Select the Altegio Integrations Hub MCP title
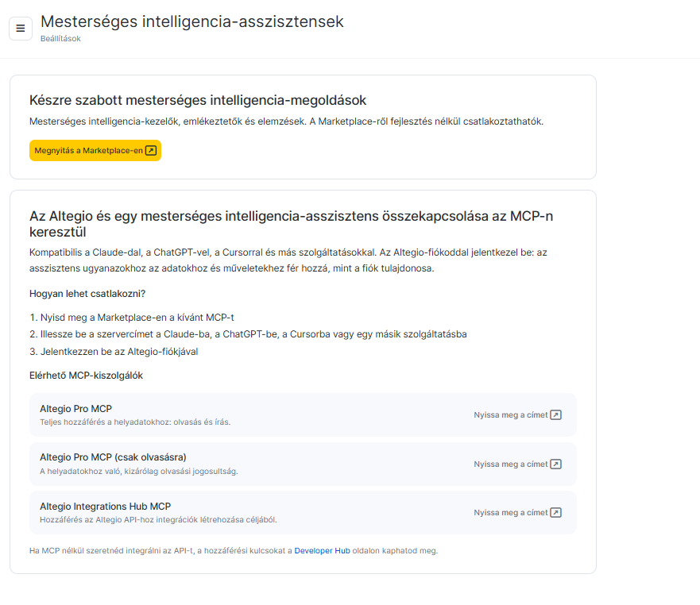Viewport: 700px width, 605px height. pos(106,507)
